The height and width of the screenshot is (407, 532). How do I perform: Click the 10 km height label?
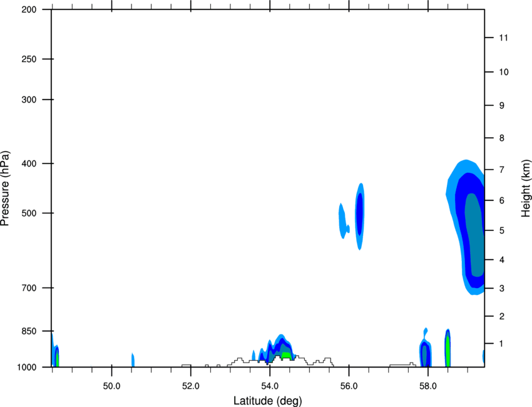(504, 72)
